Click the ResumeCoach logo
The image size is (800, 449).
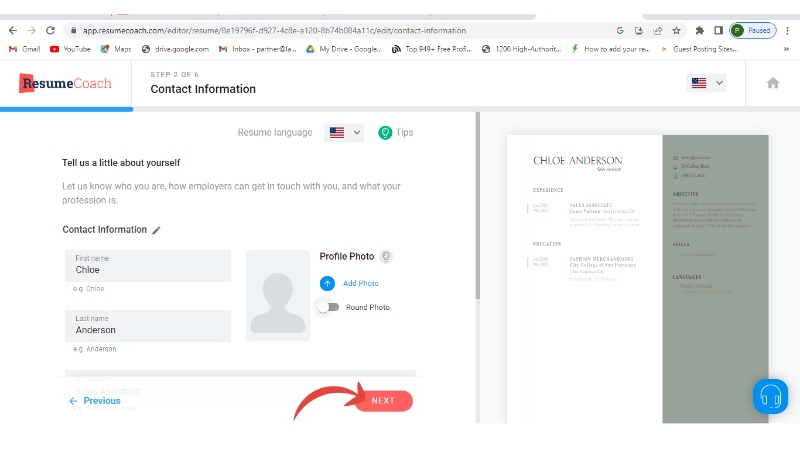tap(66, 83)
